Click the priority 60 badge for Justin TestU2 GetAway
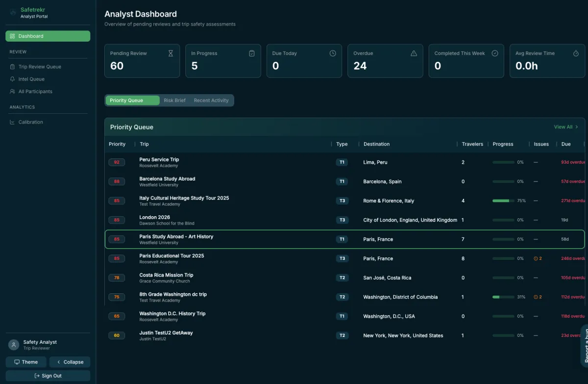588x384 pixels. click(117, 335)
